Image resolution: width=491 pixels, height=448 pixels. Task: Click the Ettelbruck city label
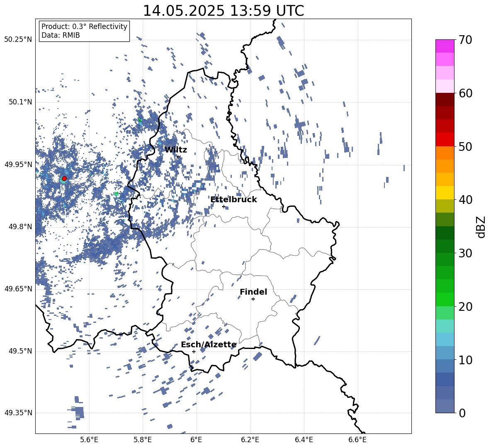233,200
